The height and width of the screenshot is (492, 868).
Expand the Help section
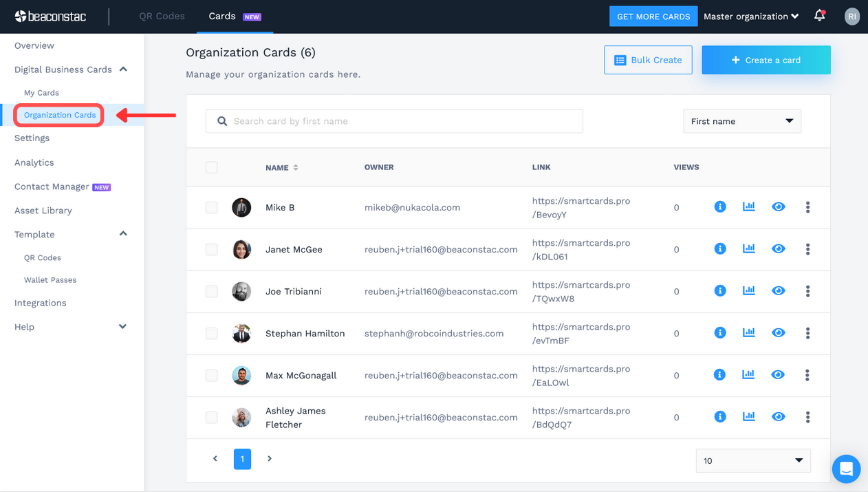[x=123, y=327]
